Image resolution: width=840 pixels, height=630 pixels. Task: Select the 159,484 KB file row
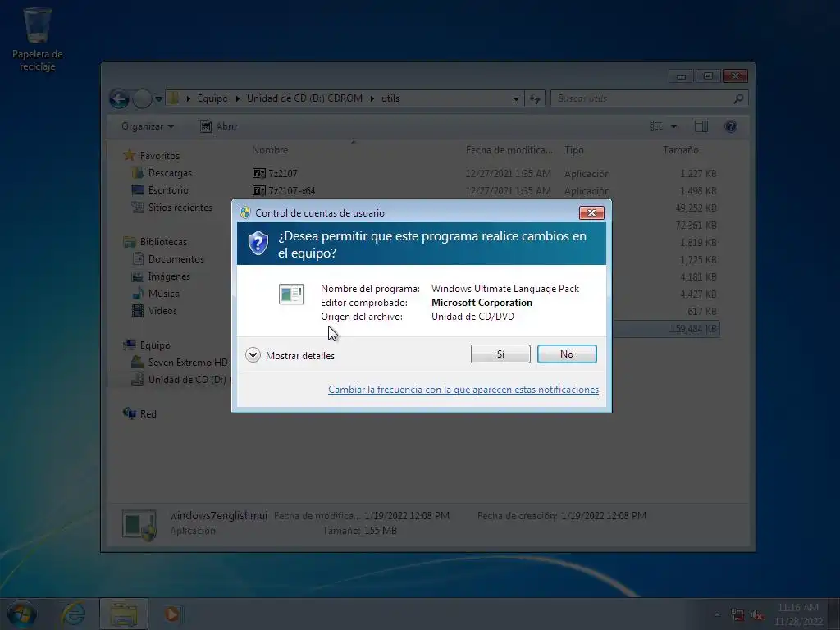click(664, 328)
